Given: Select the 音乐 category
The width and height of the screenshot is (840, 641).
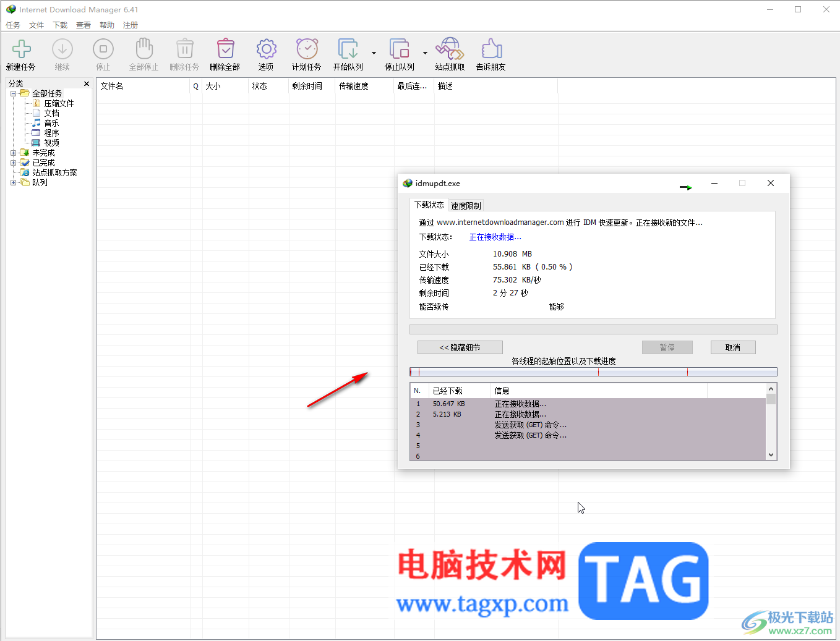Looking at the screenshot, I should (x=51, y=123).
